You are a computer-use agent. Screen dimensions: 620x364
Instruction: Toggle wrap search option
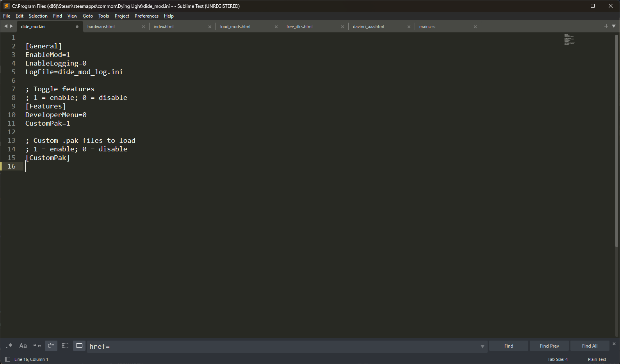pyautogui.click(x=51, y=346)
